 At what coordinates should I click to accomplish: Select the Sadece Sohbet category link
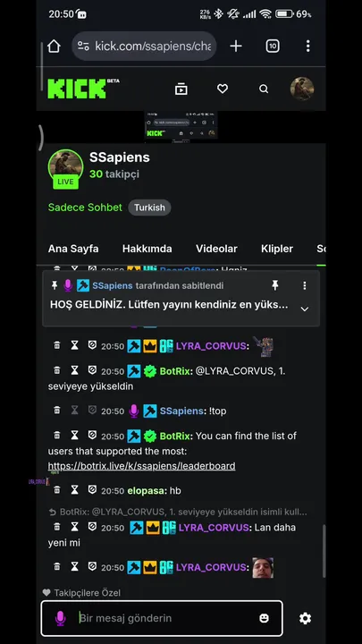click(x=85, y=208)
